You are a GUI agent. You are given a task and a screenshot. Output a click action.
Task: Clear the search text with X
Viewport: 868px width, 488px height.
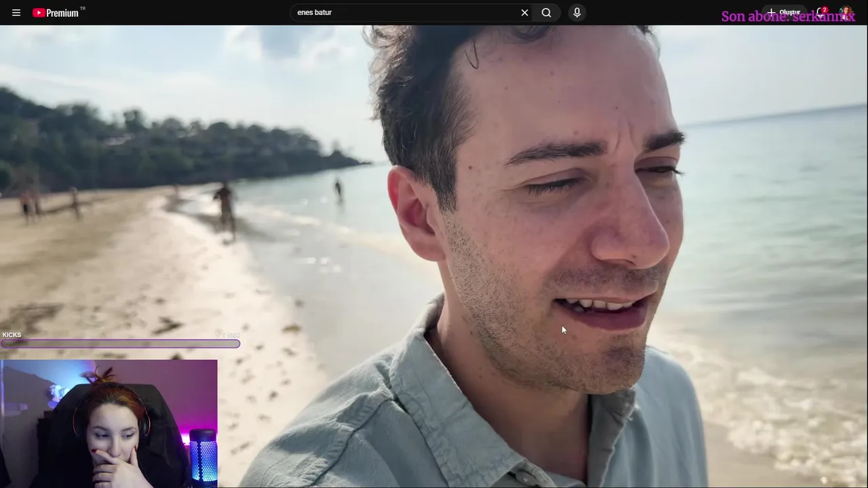point(524,12)
